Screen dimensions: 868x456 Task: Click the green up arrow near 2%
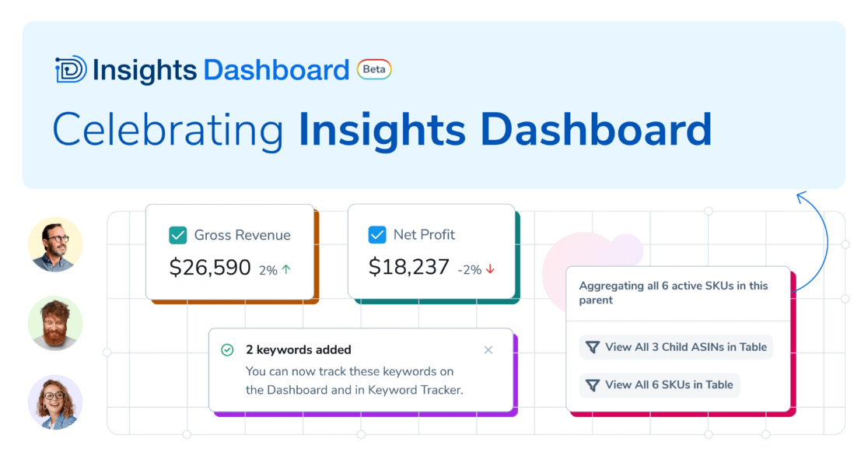(286, 270)
